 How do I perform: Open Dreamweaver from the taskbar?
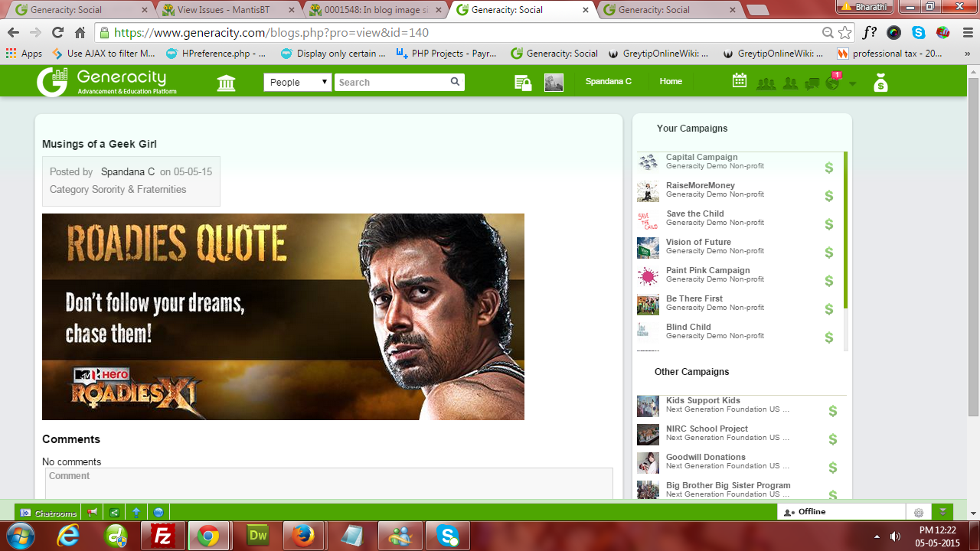tap(258, 536)
